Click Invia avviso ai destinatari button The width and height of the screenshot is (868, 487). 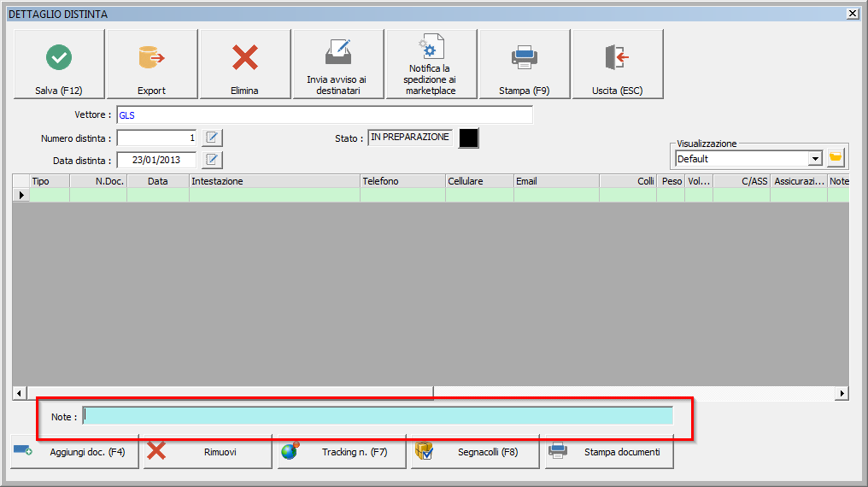(337, 64)
